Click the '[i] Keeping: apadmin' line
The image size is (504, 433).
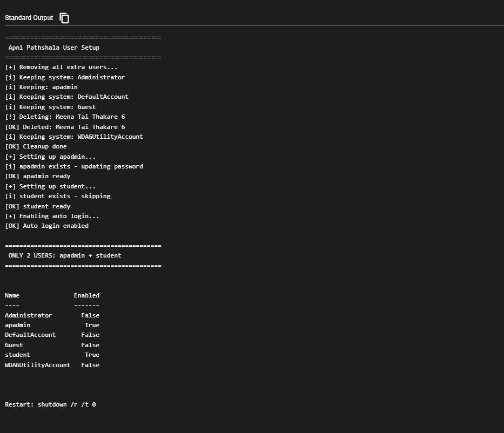pyautogui.click(x=41, y=87)
